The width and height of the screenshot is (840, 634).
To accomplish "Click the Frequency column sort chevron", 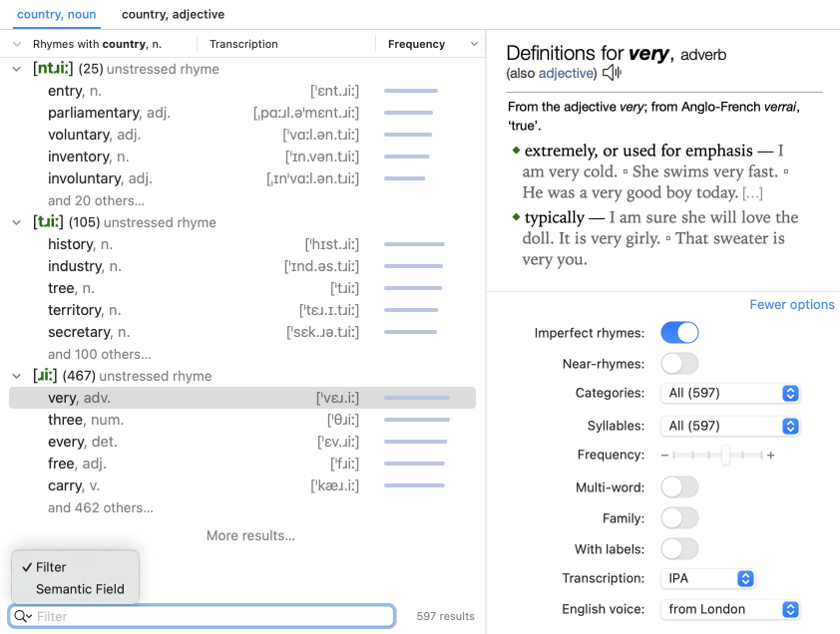I will point(474,44).
